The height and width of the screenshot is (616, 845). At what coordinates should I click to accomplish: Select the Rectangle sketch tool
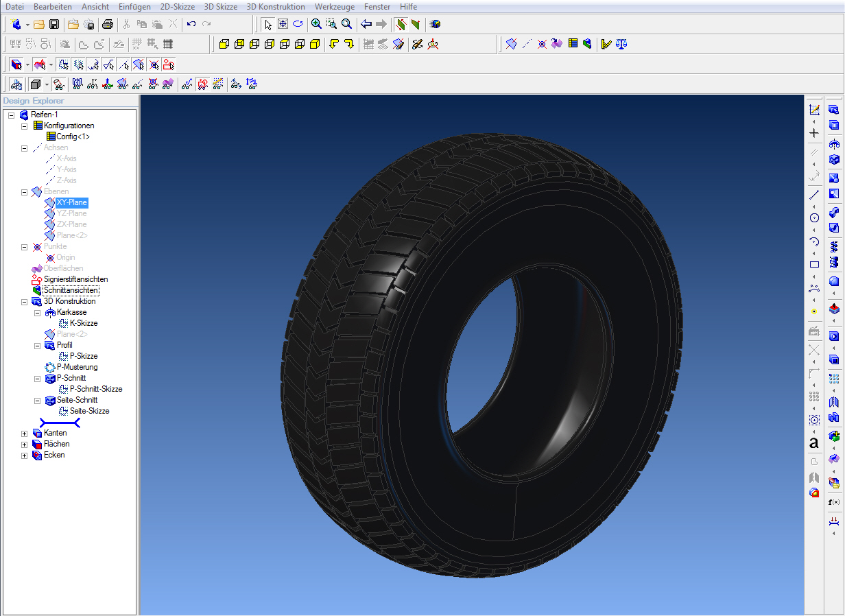pyautogui.click(x=814, y=264)
